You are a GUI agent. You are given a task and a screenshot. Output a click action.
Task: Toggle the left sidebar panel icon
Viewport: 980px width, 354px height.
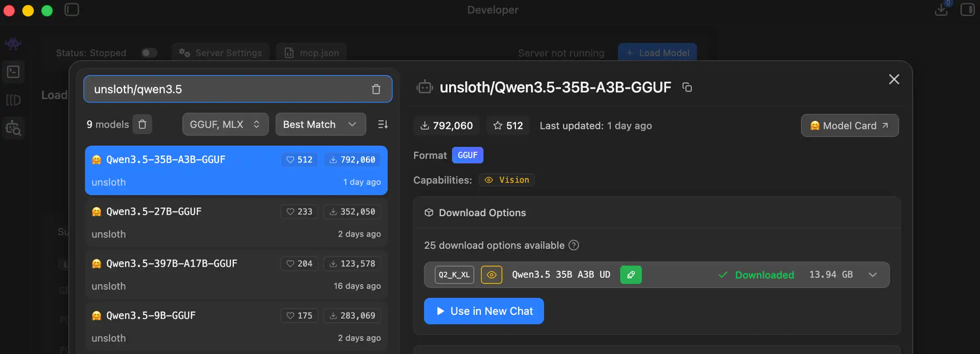71,9
